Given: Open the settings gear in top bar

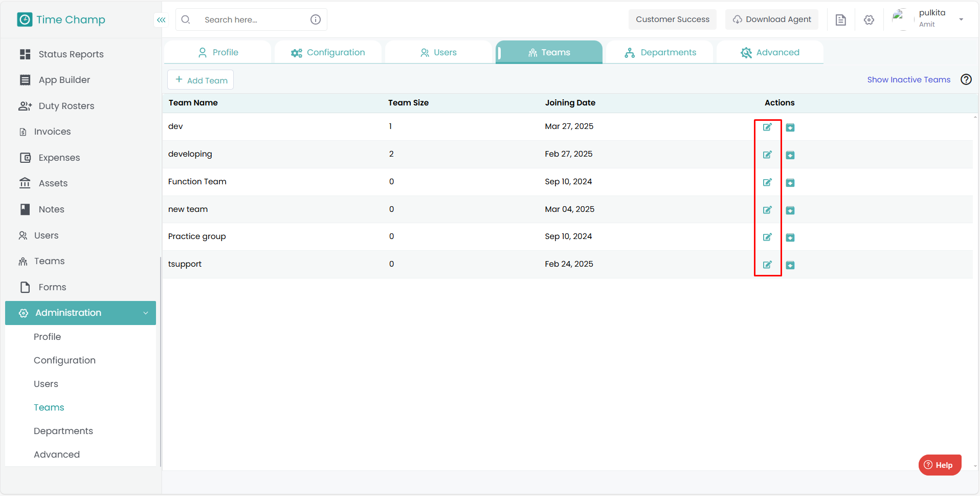Looking at the screenshot, I should click(x=868, y=20).
